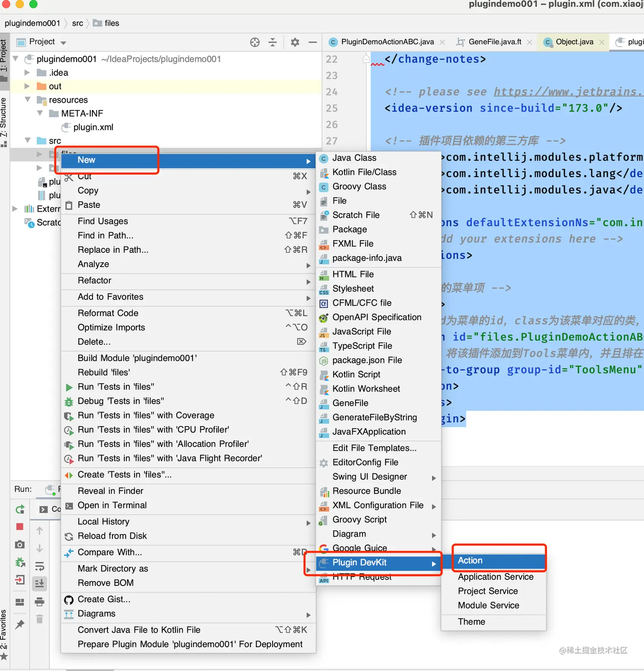The width and height of the screenshot is (644, 671).
Task: Click the camera dump threads icon
Action: click(20, 545)
